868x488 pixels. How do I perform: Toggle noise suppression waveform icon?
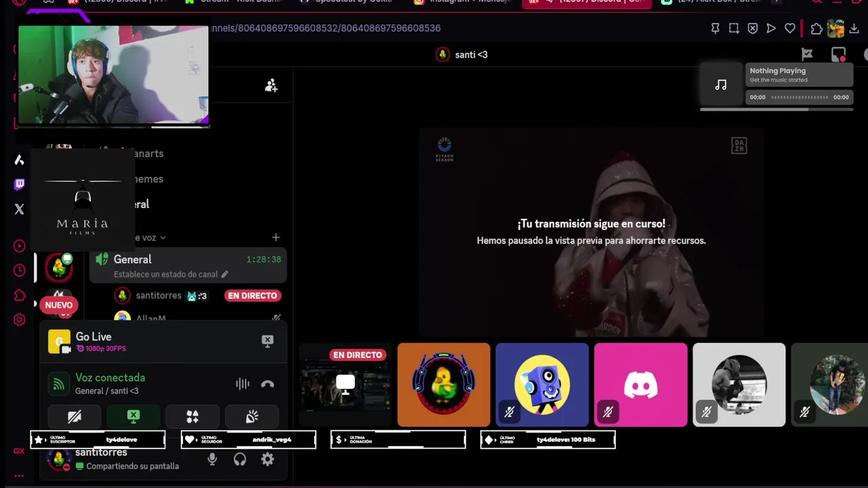point(242,384)
